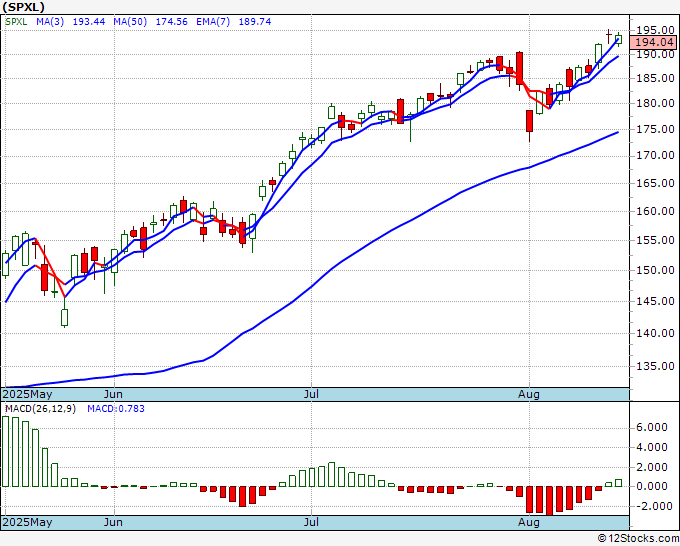The width and height of the screenshot is (680, 546).
Task: Click the 165.00 price axis label
Action: point(655,183)
